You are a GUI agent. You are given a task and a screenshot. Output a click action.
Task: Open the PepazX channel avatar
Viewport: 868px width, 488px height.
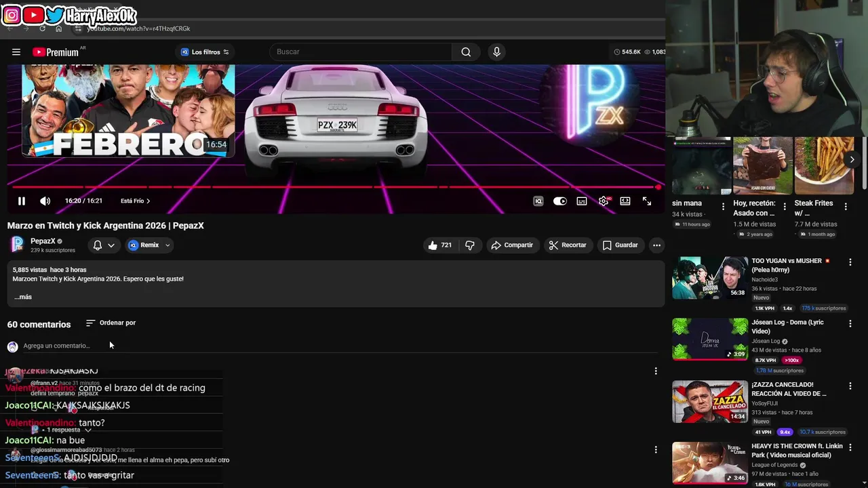click(x=17, y=245)
